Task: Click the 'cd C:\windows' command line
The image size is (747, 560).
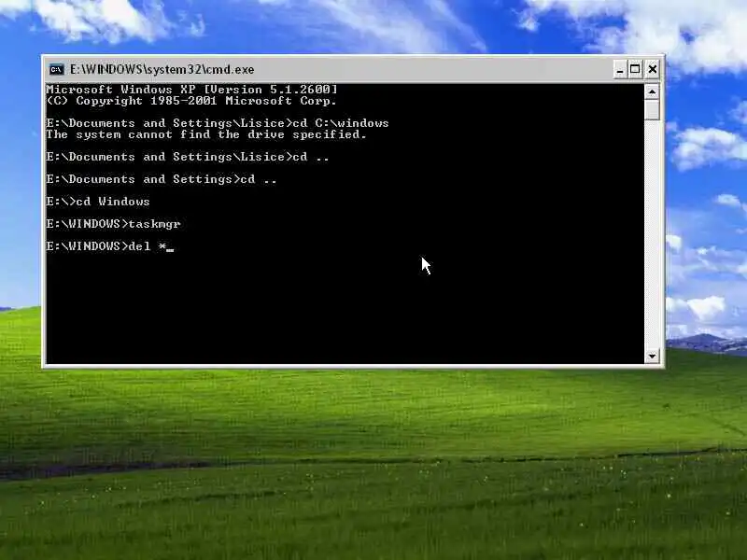Action: [218, 123]
